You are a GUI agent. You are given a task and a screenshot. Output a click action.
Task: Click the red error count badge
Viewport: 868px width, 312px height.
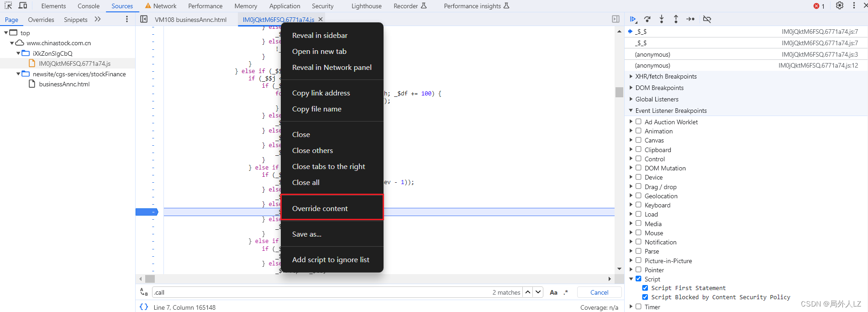(819, 6)
